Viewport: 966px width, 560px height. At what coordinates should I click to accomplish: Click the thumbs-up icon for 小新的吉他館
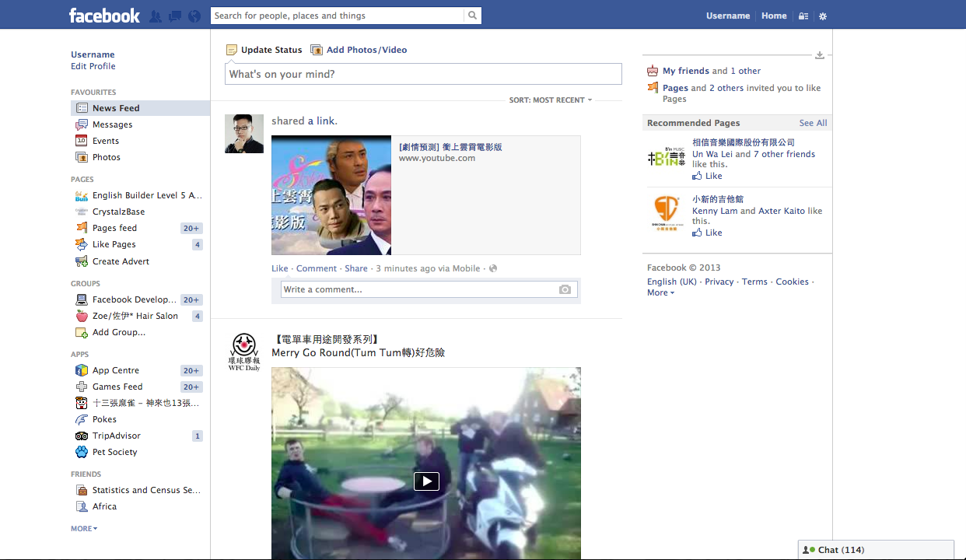tap(697, 233)
